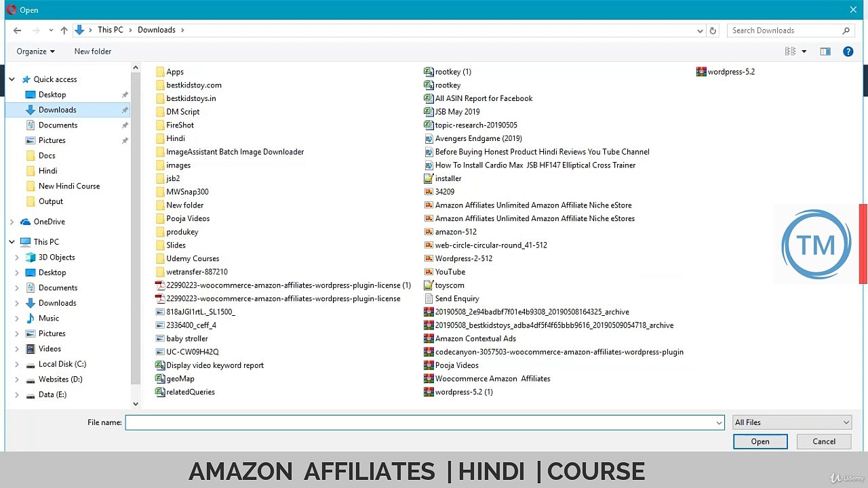Image resolution: width=868 pixels, height=488 pixels.
Task: Select the file web-circle-circular-round_41-512
Action: (x=491, y=245)
